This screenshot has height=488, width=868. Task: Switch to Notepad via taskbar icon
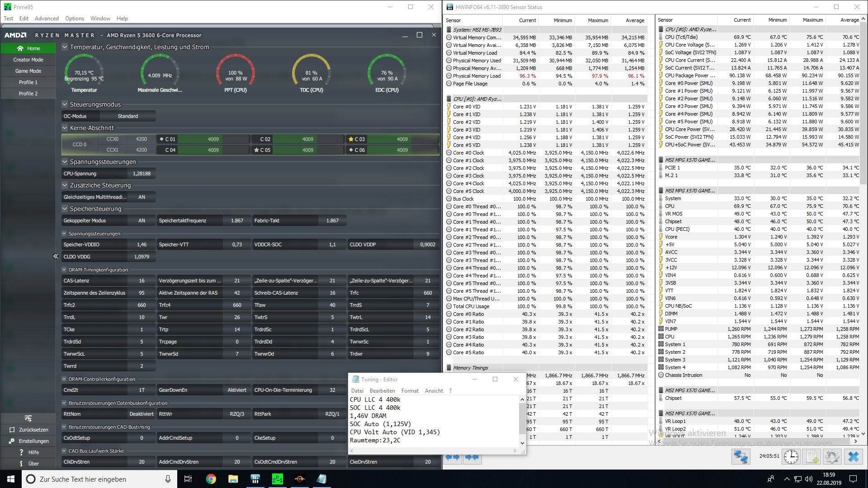click(x=321, y=479)
